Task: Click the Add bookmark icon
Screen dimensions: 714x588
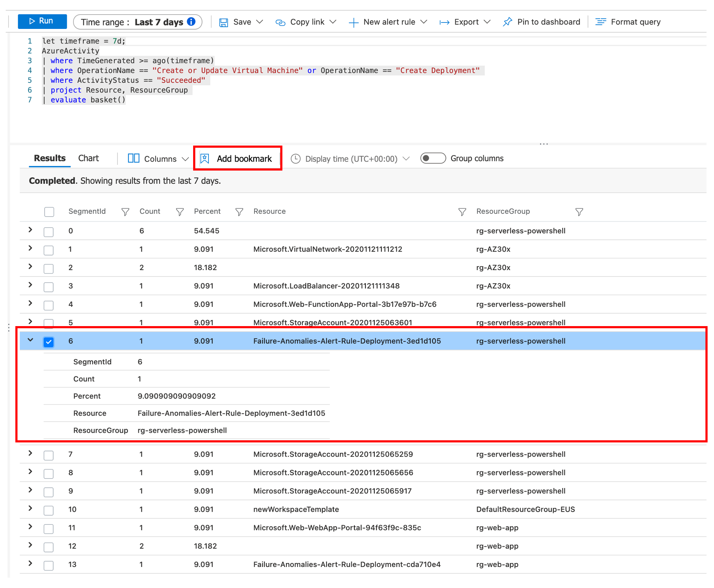Action: pyautogui.click(x=205, y=158)
